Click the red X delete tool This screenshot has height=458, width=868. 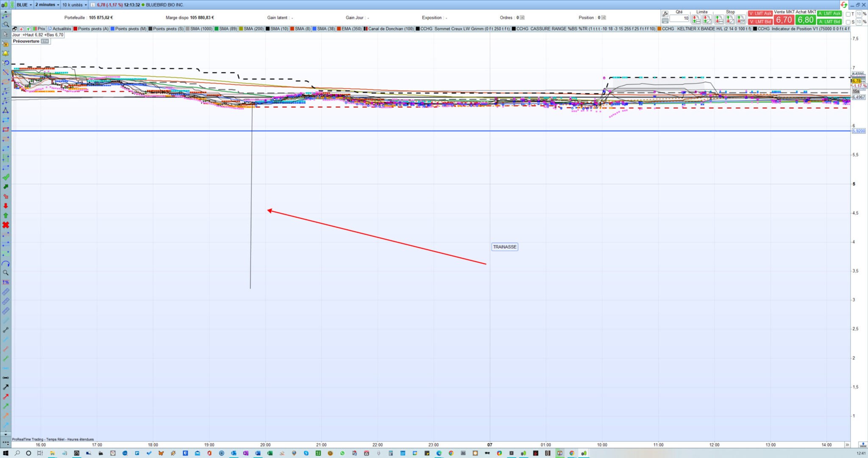[x=6, y=225]
